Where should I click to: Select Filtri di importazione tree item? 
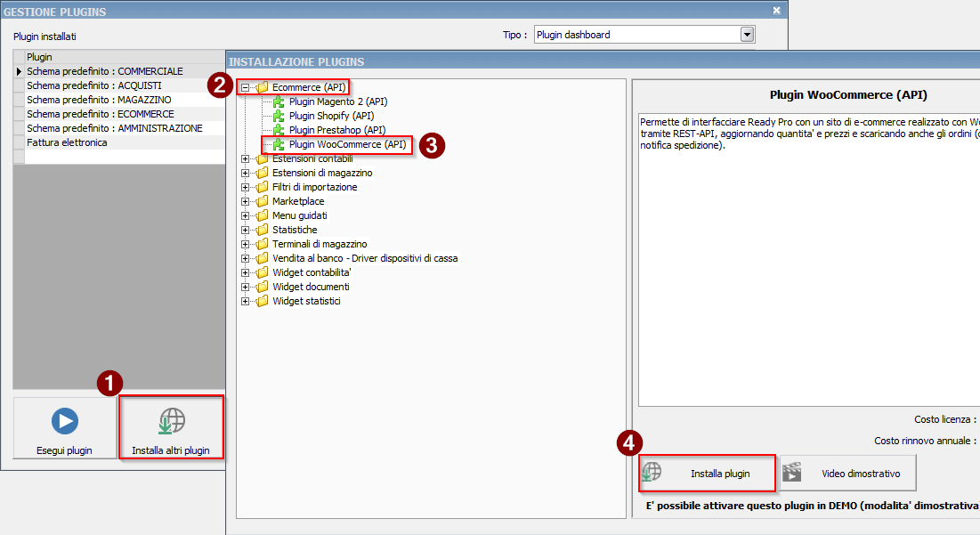pyautogui.click(x=314, y=188)
